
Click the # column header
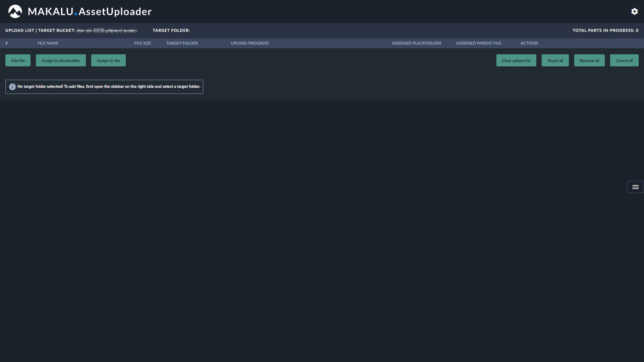(6, 43)
